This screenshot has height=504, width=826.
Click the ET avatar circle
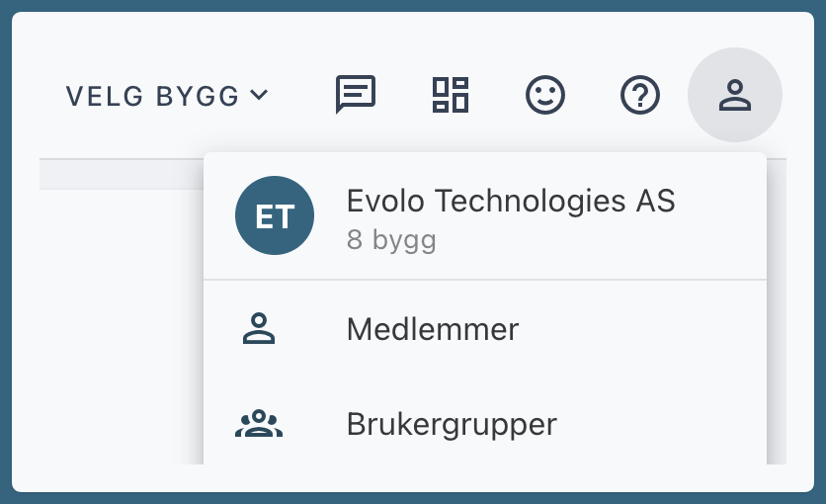click(275, 215)
